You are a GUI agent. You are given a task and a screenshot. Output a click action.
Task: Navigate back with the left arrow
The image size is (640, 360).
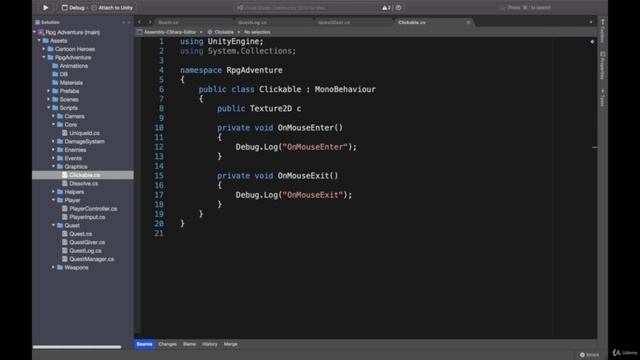point(140,22)
